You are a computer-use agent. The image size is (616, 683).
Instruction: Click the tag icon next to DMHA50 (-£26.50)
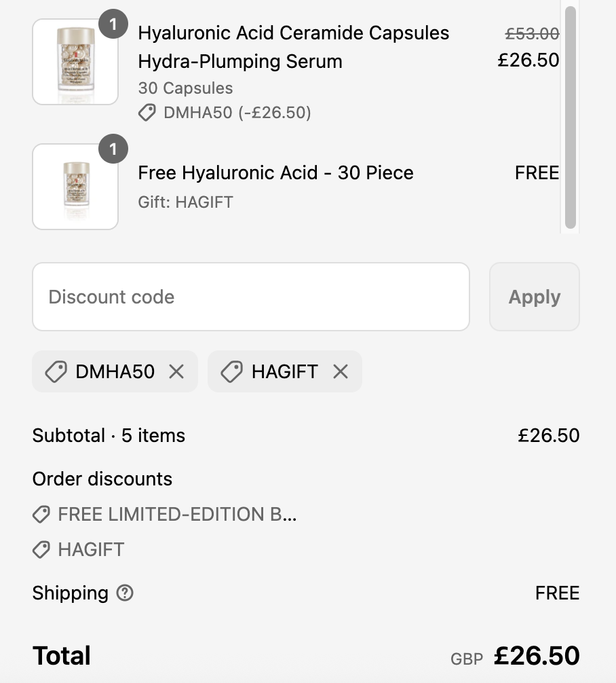click(147, 113)
